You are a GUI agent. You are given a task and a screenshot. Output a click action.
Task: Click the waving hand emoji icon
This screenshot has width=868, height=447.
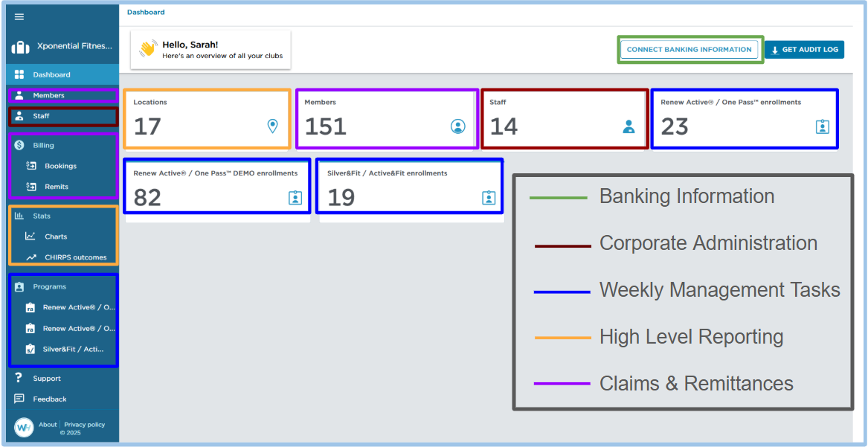(147, 49)
